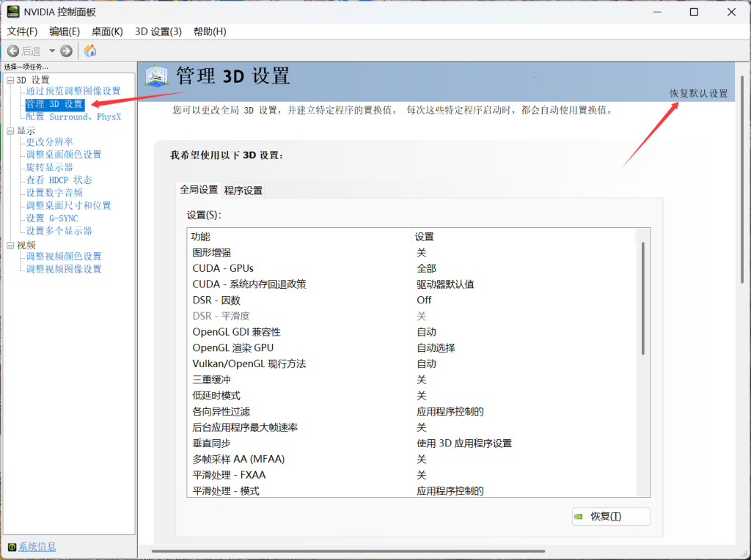Open the back history dropdown arrow
This screenshot has height=560, width=751.
click(x=52, y=51)
